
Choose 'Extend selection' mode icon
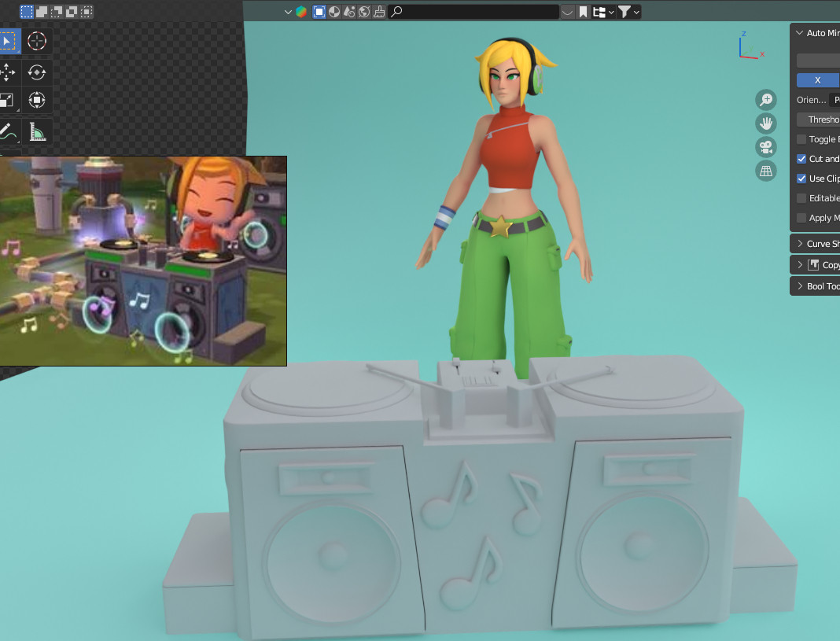[x=41, y=11]
